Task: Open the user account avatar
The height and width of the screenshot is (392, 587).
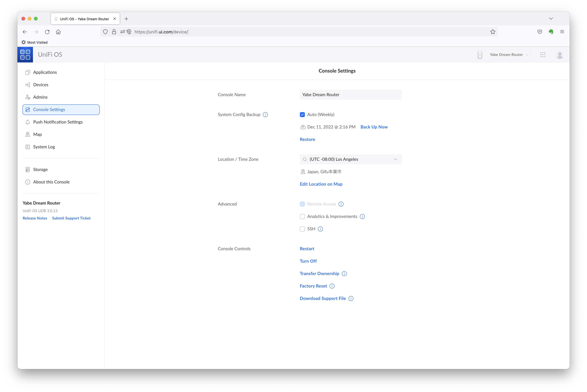Action: (x=559, y=55)
